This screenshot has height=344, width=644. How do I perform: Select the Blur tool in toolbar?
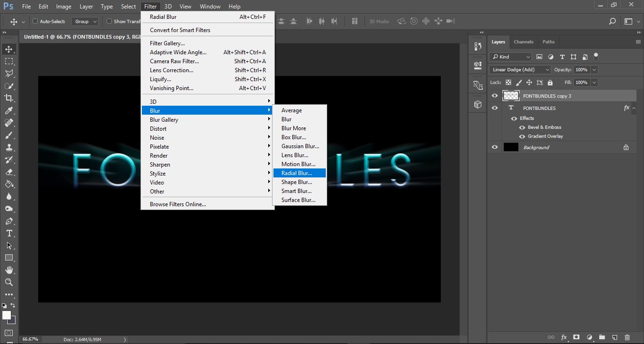8,196
